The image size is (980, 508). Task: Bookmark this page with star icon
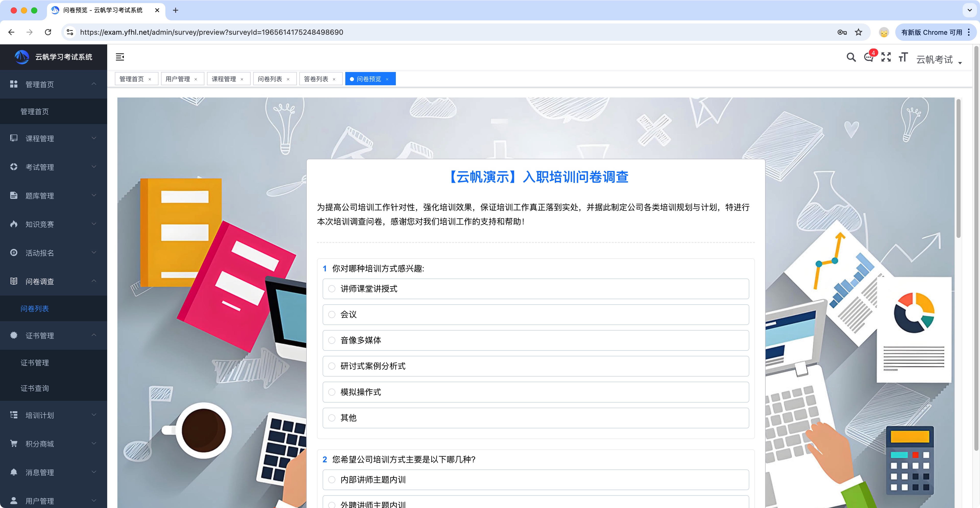pyautogui.click(x=858, y=32)
